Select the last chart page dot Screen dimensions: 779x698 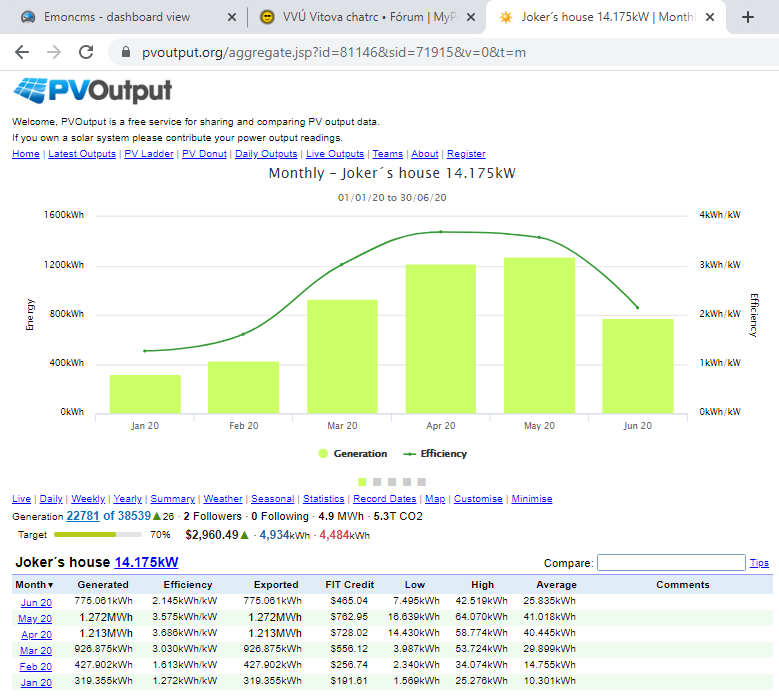point(419,481)
